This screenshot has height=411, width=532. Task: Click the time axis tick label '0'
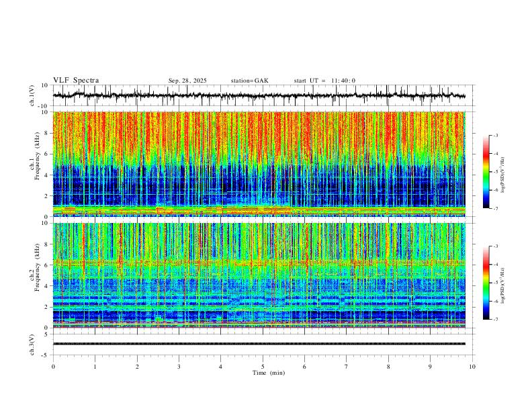click(x=53, y=367)
